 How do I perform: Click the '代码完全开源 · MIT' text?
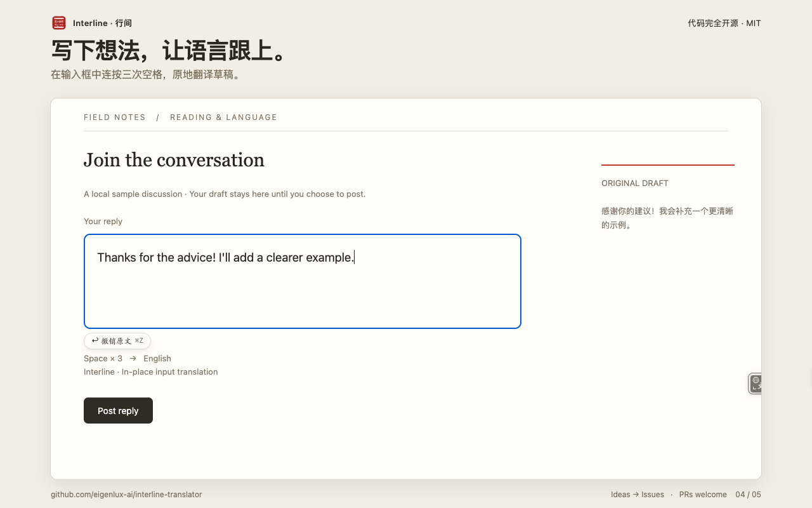[724, 23]
